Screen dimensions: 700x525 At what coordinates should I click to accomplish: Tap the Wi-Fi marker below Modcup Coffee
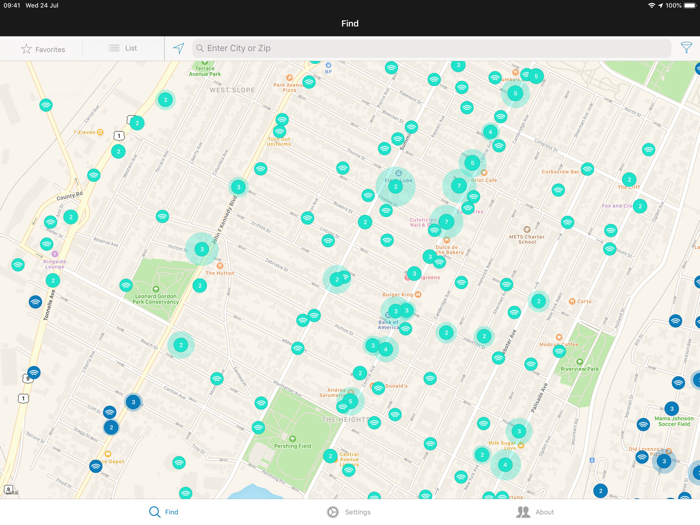[559, 351]
